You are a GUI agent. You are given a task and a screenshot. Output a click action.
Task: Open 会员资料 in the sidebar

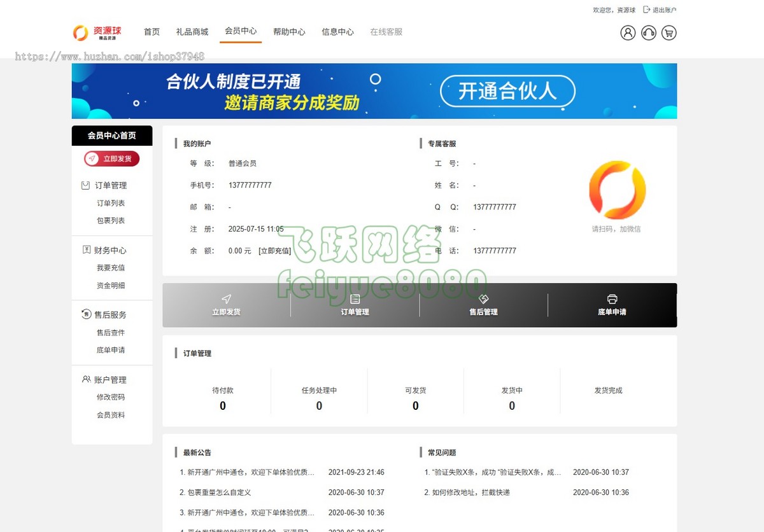[111, 415]
